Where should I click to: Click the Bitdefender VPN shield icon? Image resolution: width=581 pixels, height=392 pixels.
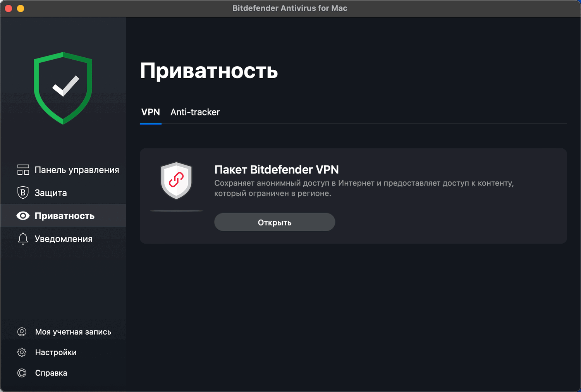point(176,181)
